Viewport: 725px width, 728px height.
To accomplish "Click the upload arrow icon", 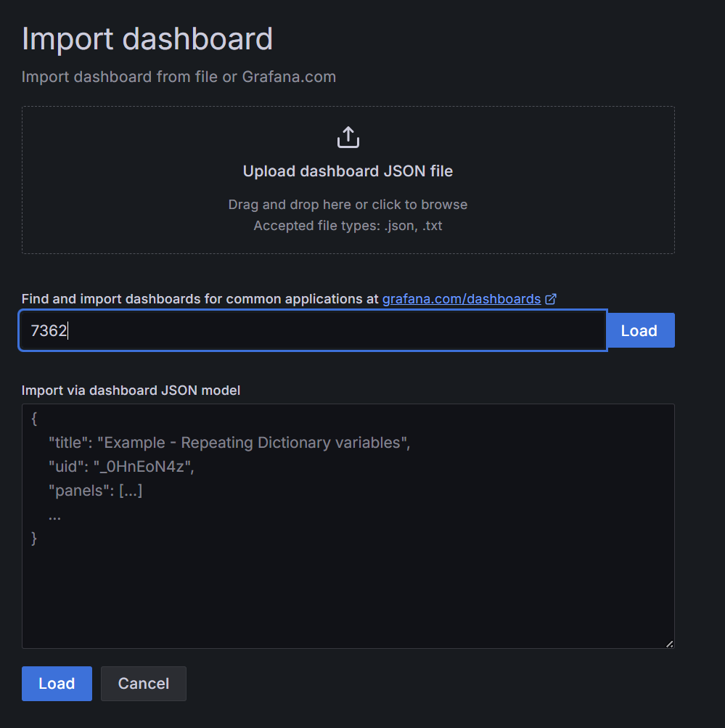I will [x=348, y=137].
